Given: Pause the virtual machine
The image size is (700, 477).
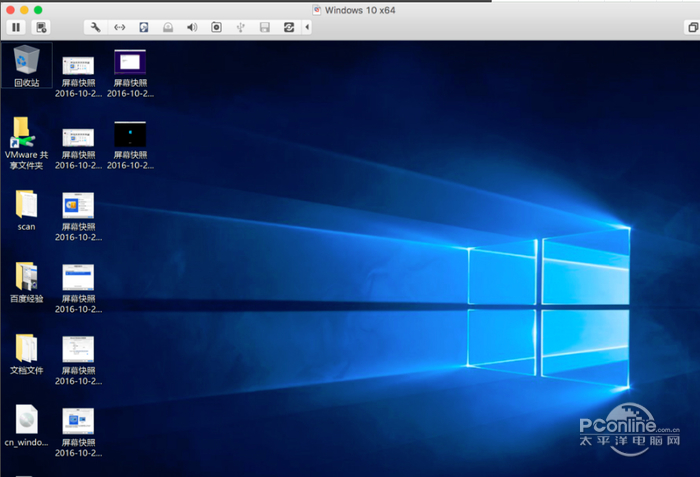Looking at the screenshot, I should [17, 27].
